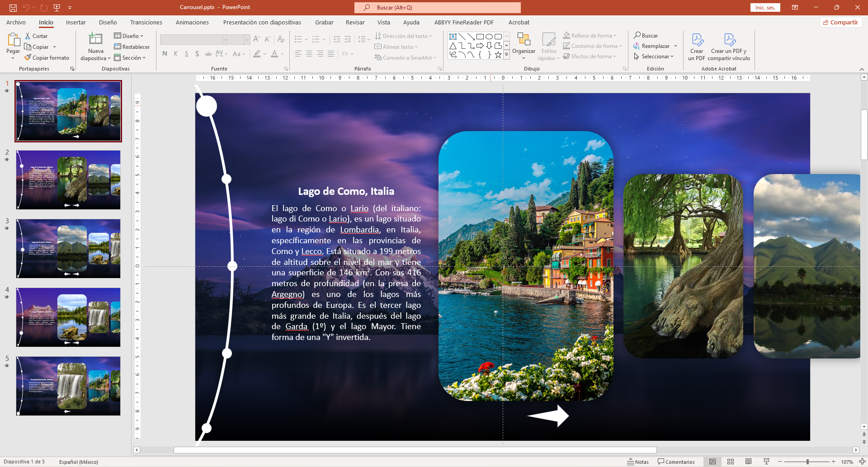Click Crear un PDF icon
868x467 pixels.
click(697, 40)
